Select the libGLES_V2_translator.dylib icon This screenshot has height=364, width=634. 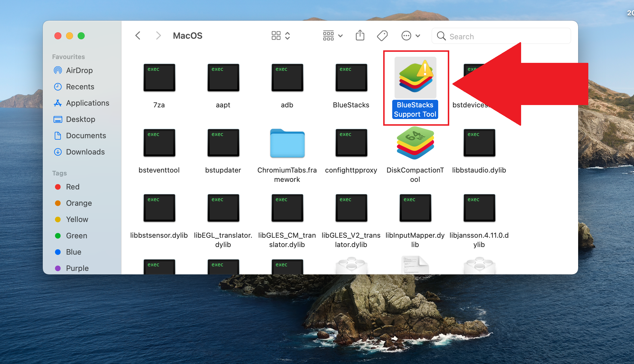coord(351,208)
